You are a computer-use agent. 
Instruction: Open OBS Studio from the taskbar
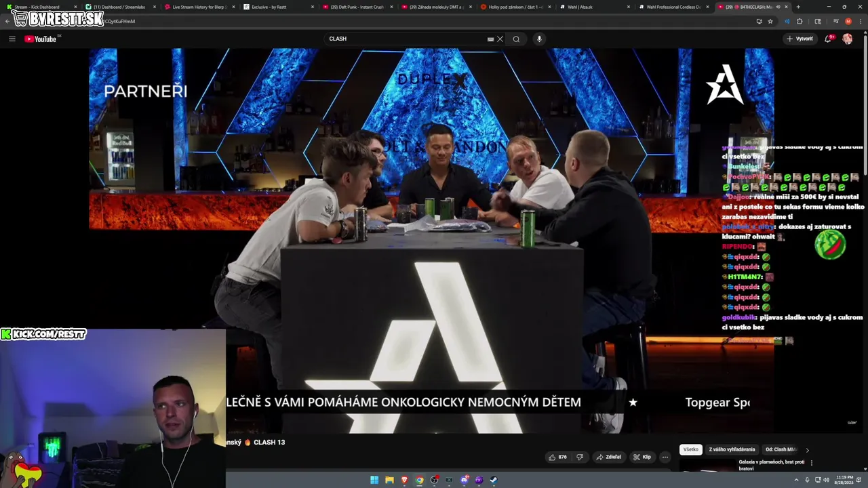434,480
